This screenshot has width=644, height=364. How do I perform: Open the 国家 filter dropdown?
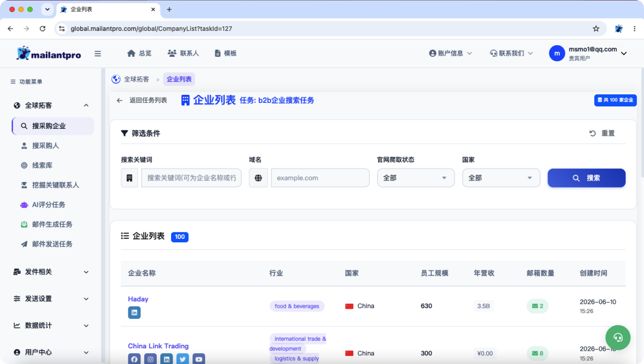tap(501, 178)
